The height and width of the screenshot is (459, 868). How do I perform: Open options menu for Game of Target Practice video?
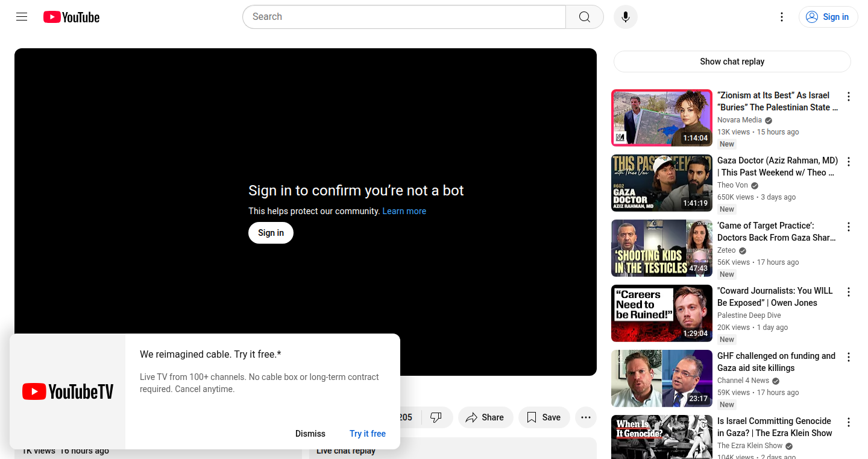click(x=849, y=227)
